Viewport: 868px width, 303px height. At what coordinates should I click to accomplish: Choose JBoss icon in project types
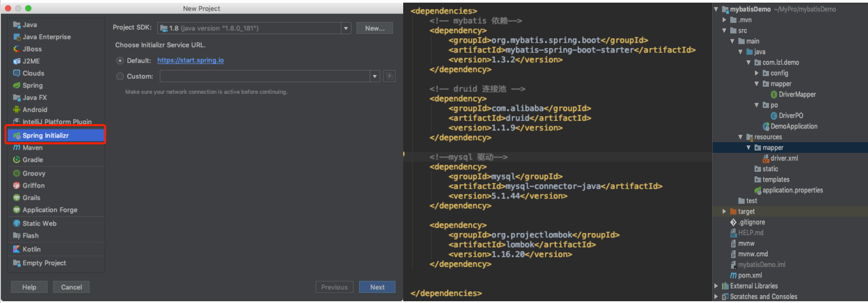[17, 49]
